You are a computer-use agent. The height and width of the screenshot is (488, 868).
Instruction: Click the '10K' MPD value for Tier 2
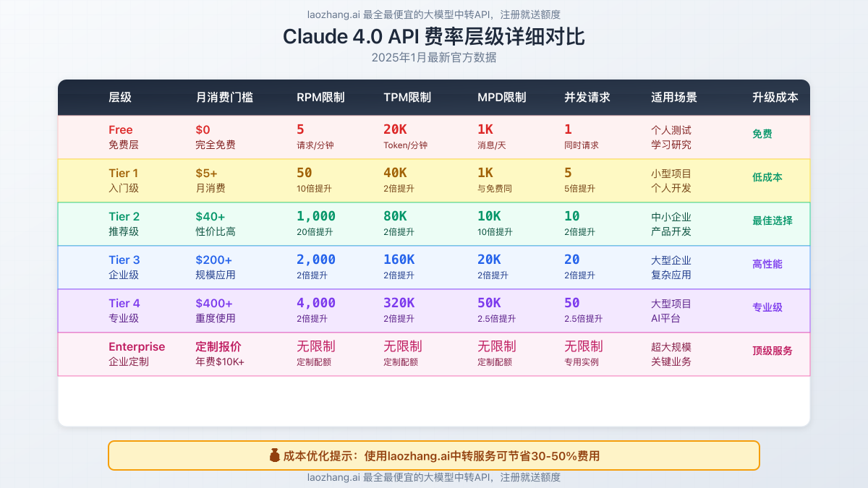tap(489, 216)
